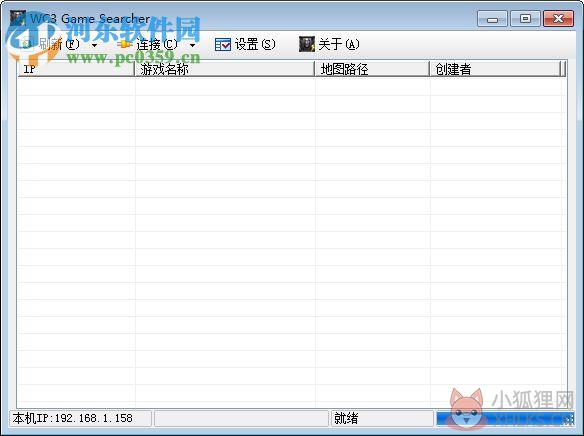Image resolution: width=584 pixels, height=436 pixels.
Task: Sort by the 创建者 column header
Action: (495, 69)
